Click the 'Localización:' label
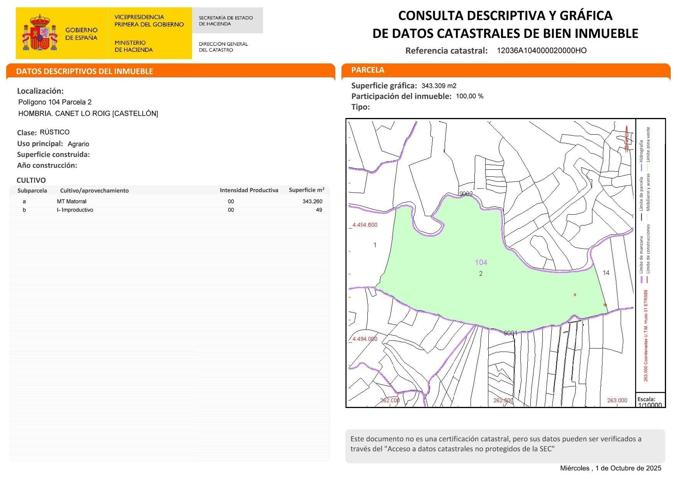 40,91
